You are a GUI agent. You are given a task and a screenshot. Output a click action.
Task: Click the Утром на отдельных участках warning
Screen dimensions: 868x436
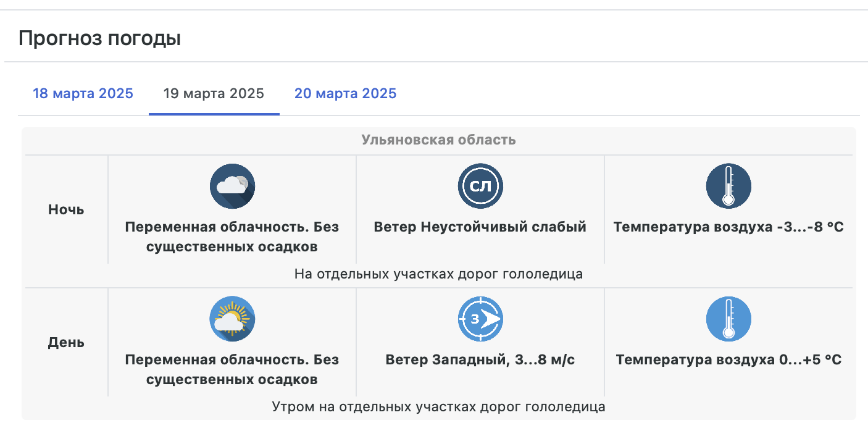click(438, 407)
